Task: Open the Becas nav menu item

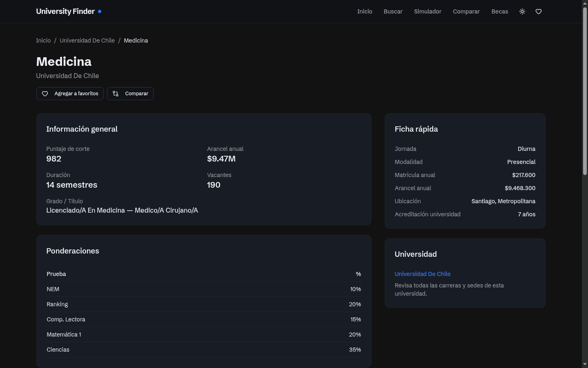Action: point(500,11)
